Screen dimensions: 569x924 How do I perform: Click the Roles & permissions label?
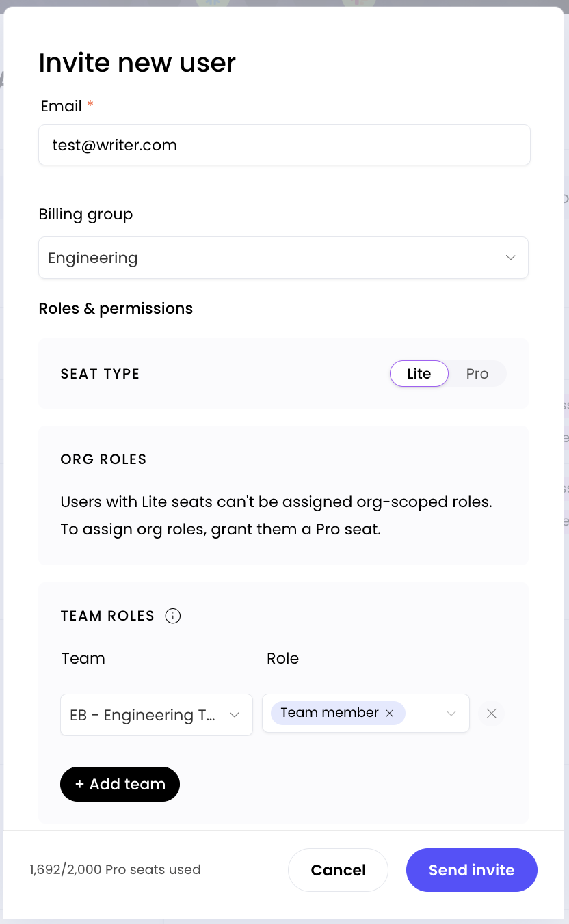pos(116,309)
